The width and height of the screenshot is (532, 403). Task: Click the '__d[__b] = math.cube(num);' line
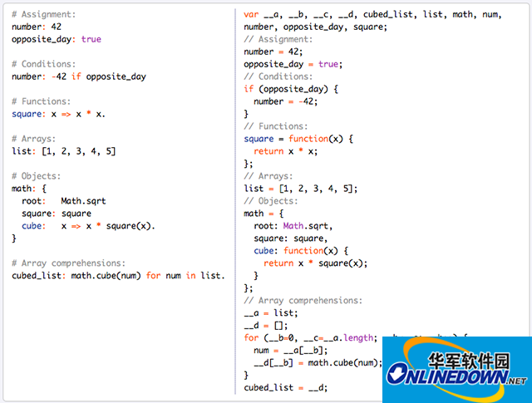pyautogui.click(x=318, y=363)
